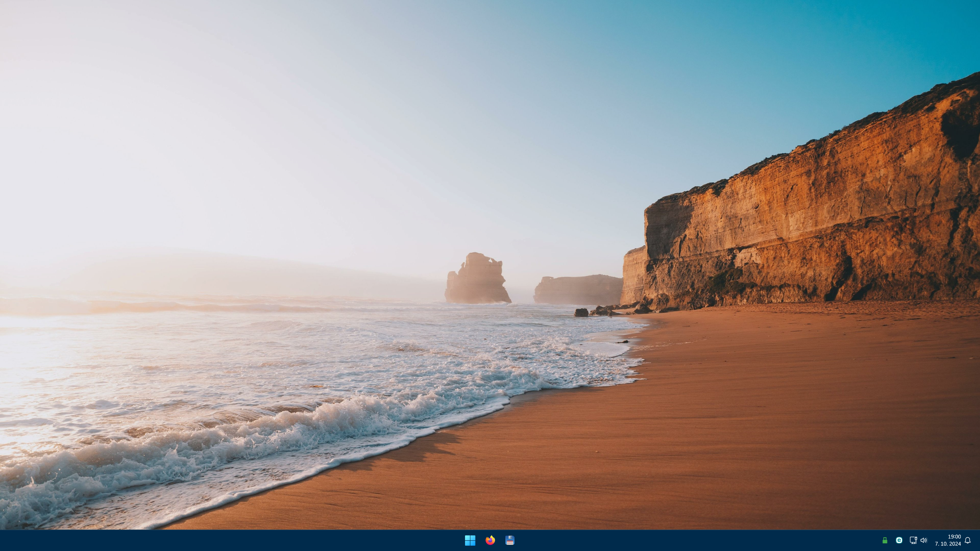Open the blue floppy disk application
Viewport: 980px width, 551px height.
[x=510, y=540]
